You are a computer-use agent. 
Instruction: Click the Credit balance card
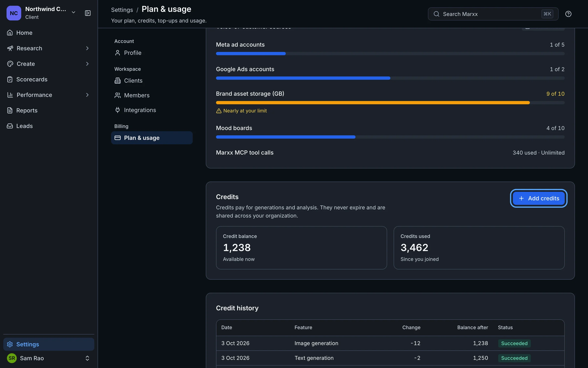[301, 248]
